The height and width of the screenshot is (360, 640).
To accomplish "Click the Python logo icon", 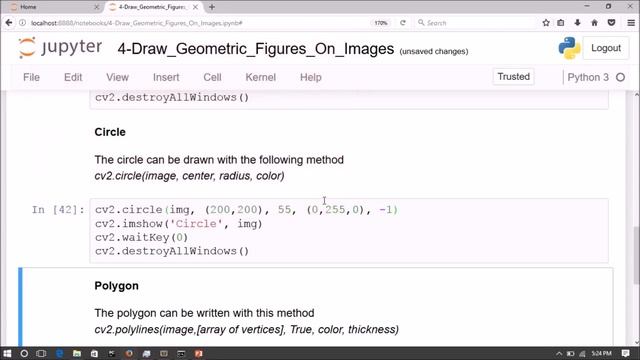I will point(569,48).
